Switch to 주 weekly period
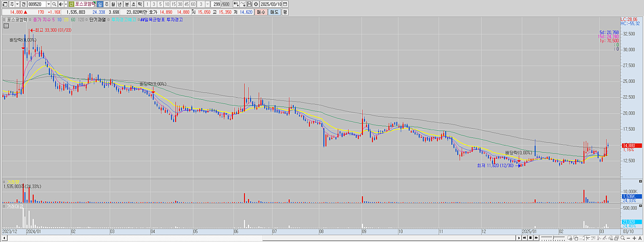Image resolution: width=644 pixels, height=242 pixels. coord(107,4)
